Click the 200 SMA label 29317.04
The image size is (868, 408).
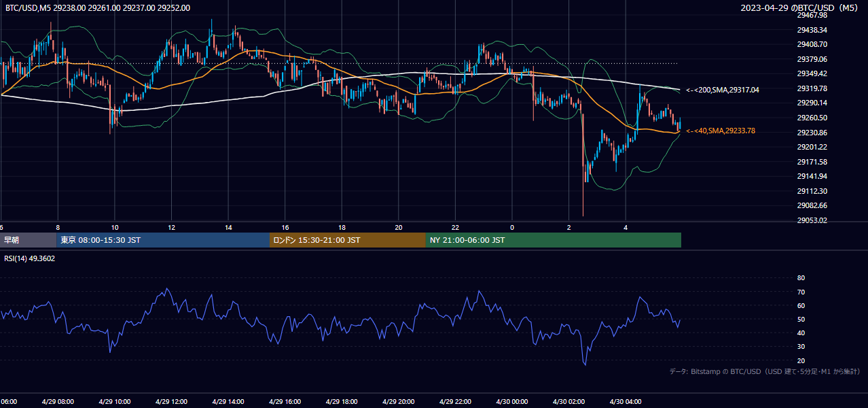(723, 90)
